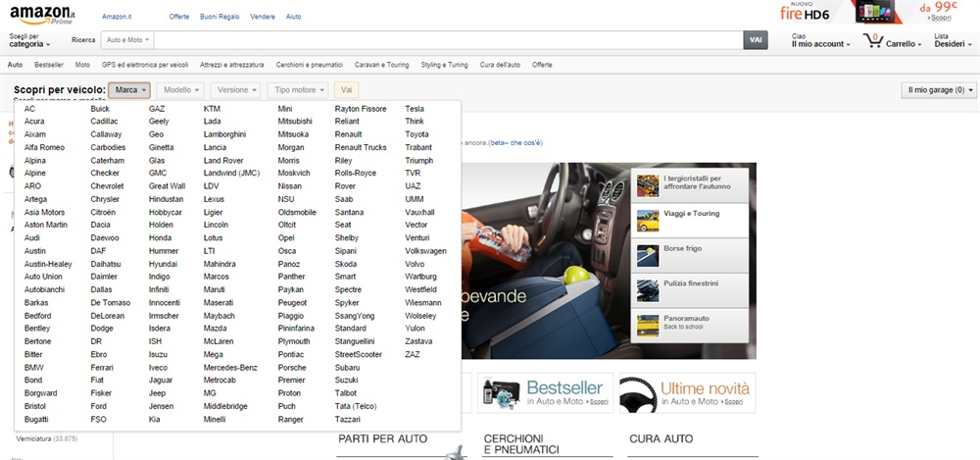Open the Caravan e Touring tab
The height and width of the screenshot is (460, 980).
coord(382,65)
